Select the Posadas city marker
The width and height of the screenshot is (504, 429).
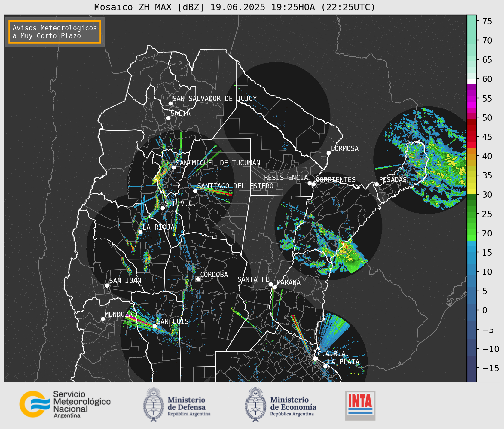coord(377,184)
